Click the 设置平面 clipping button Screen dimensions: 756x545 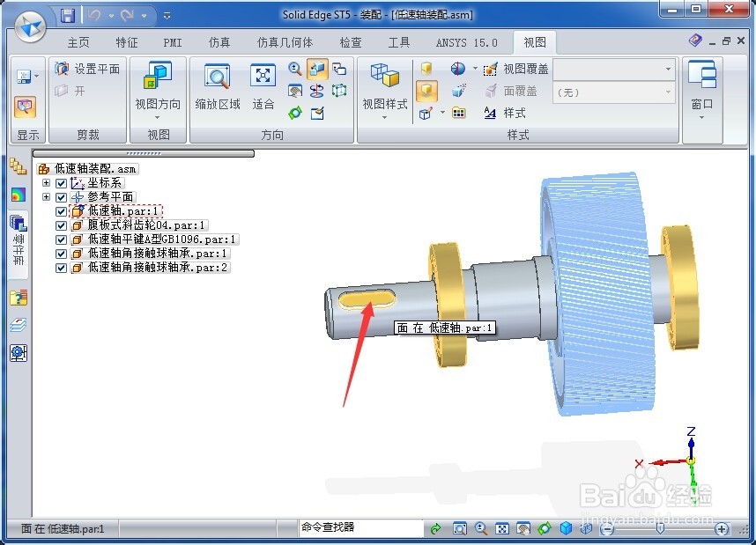[x=87, y=69]
